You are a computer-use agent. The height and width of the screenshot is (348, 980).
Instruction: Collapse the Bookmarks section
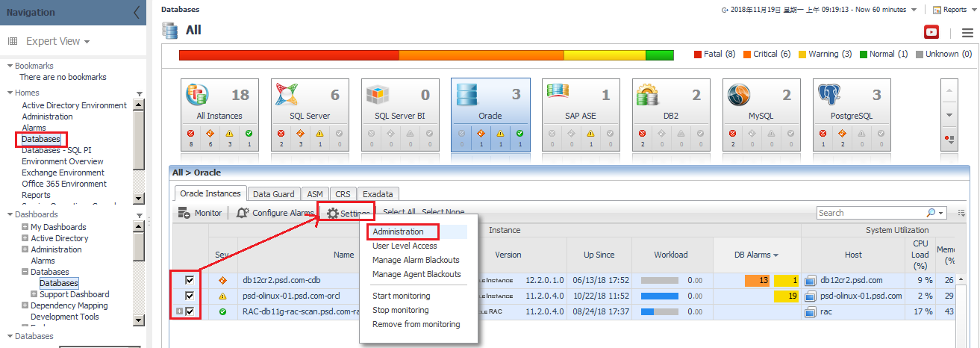[9, 66]
